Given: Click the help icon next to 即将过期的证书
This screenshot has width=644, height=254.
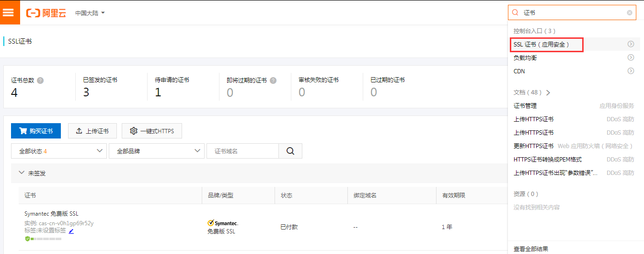Looking at the screenshot, I should pos(273,80).
